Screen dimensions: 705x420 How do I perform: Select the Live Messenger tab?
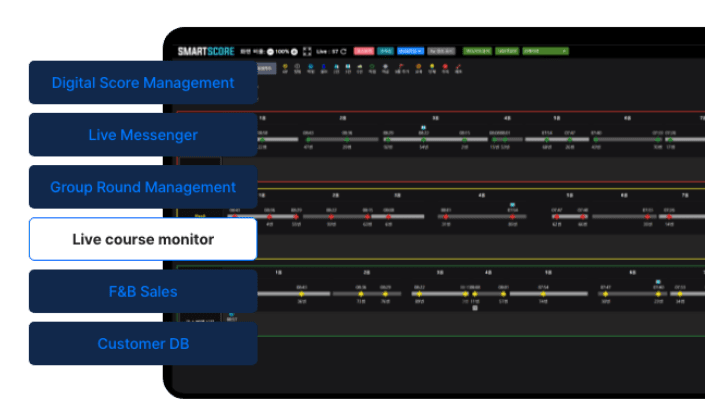coord(142,135)
